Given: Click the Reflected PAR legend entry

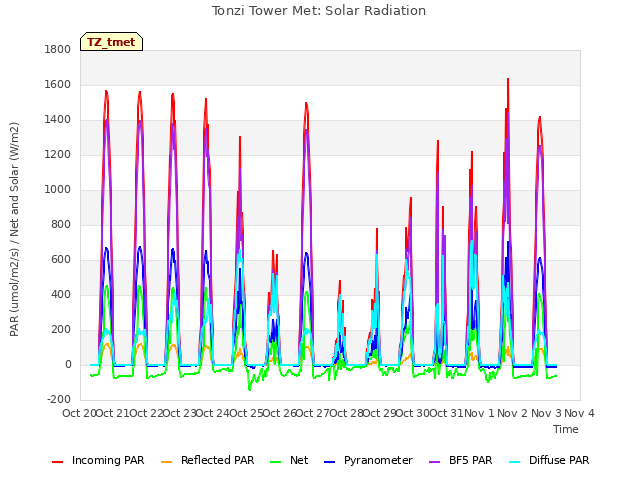Looking at the screenshot, I should pos(208,460).
